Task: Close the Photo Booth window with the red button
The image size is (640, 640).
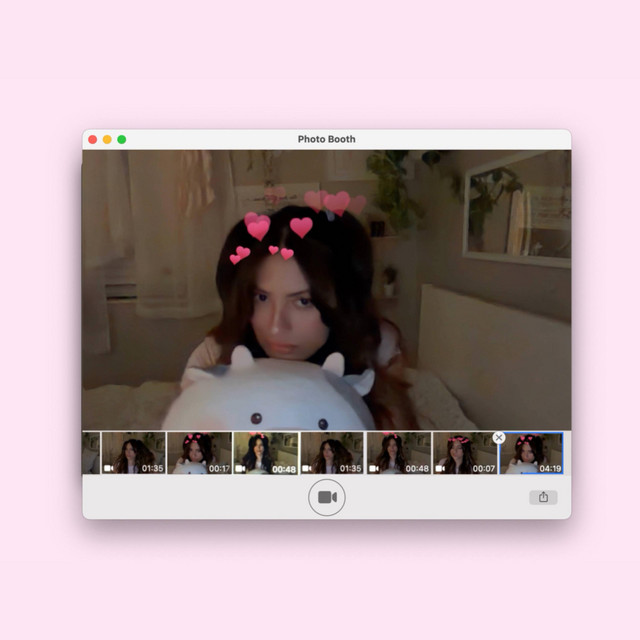Action: click(x=93, y=140)
